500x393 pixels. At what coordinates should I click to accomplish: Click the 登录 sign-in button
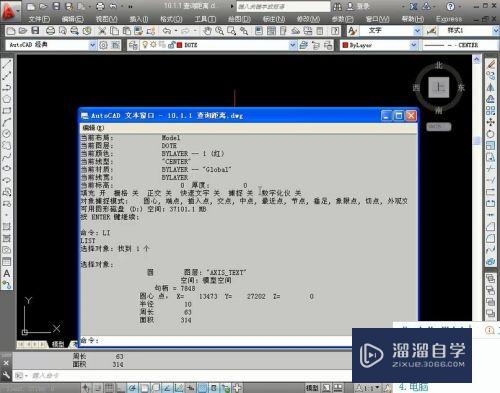tap(359, 6)
